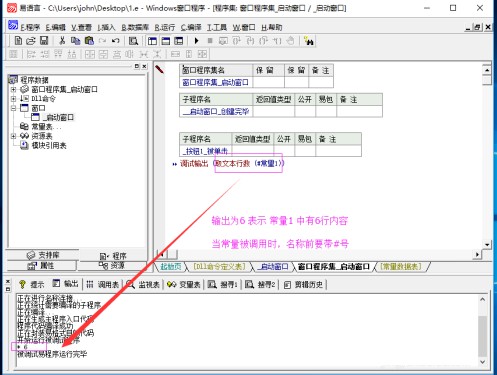497x375 pixels.
Task: Click the Find binoculars toolbar icon
Action: click(309, 41)
